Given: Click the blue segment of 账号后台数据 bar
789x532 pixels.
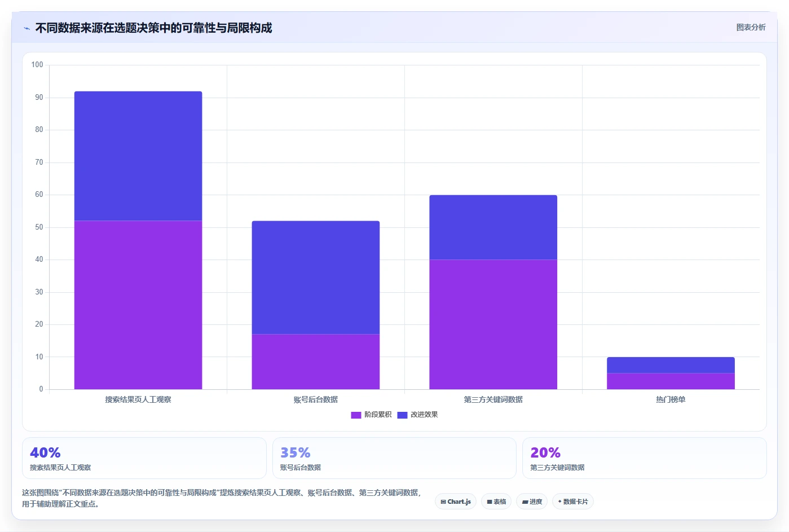Looking at the screenshot, I should coord(316,278).
